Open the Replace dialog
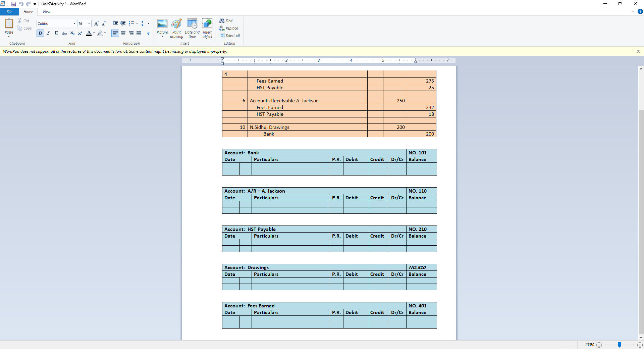Screen dimensions: 644x349 click(x=229, y=28)
